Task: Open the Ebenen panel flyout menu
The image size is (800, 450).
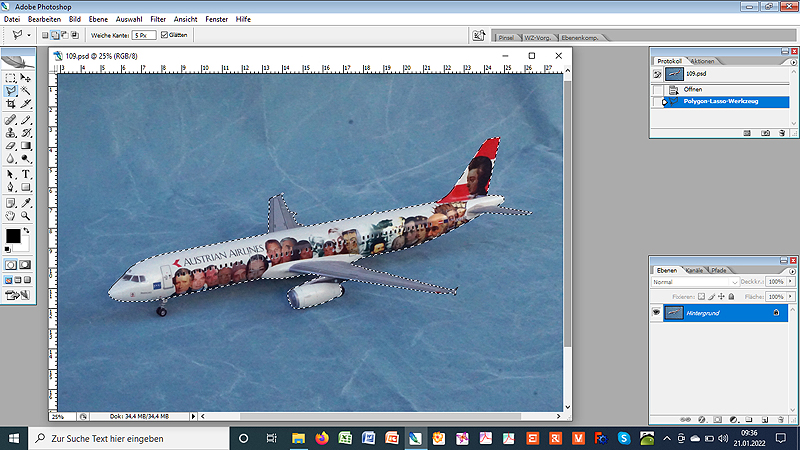Action: (x=792, y=271)
